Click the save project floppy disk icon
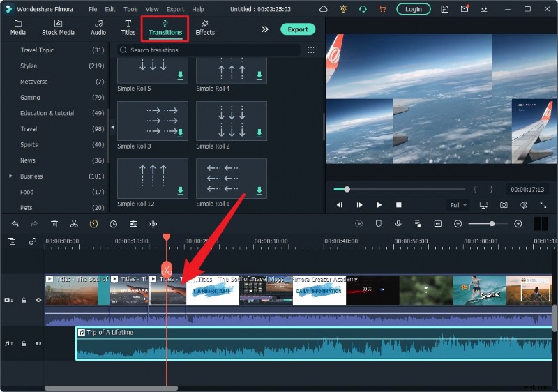 point(445,9)
